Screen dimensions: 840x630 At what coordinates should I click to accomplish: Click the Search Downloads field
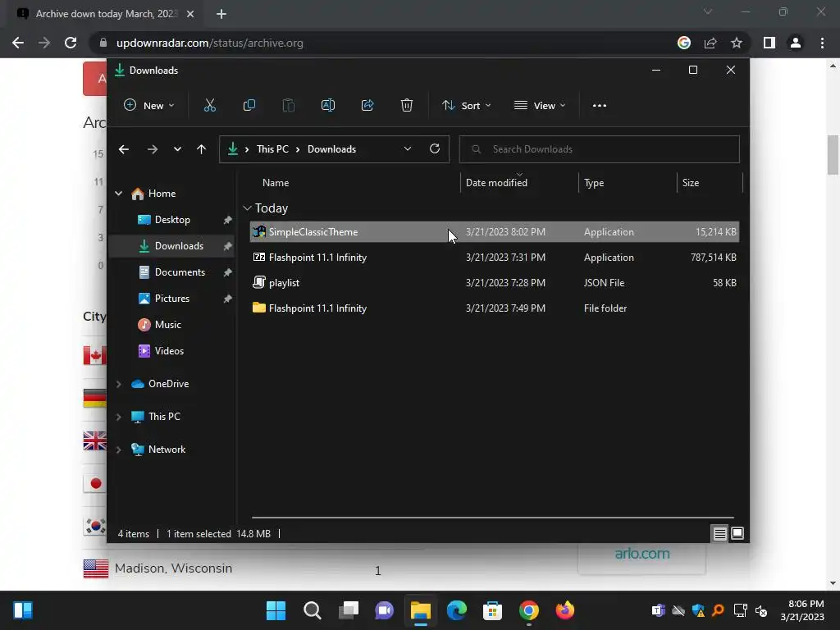tap(599, 149)
